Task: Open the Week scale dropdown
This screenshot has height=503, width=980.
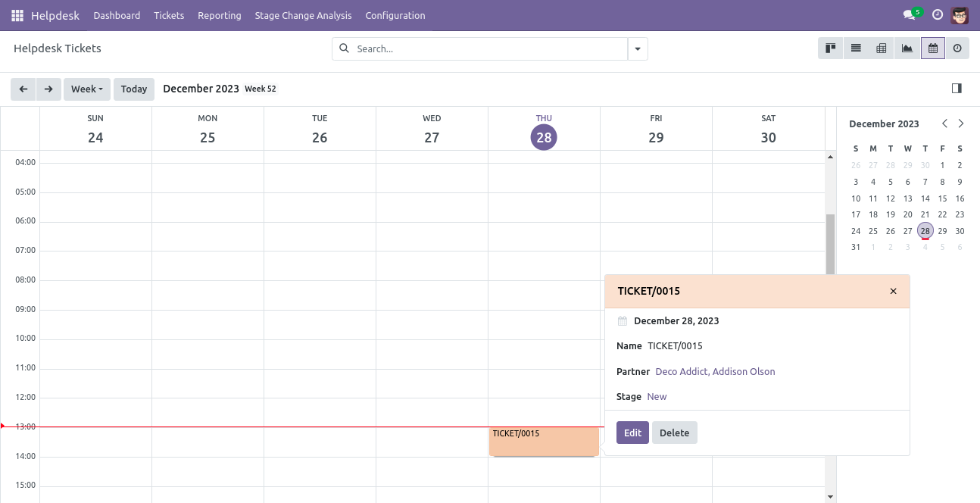Action: (x=87, y=89)
